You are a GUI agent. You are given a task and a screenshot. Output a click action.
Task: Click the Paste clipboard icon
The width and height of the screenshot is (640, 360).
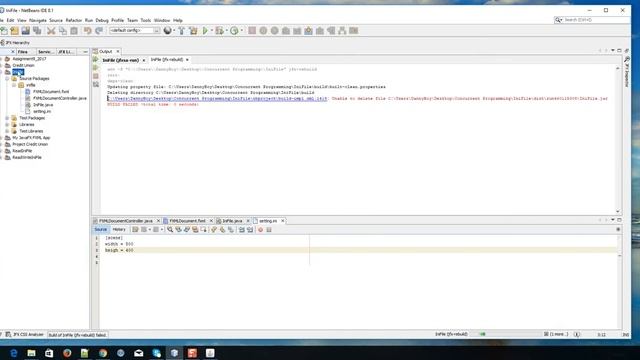tap(74, 31)
